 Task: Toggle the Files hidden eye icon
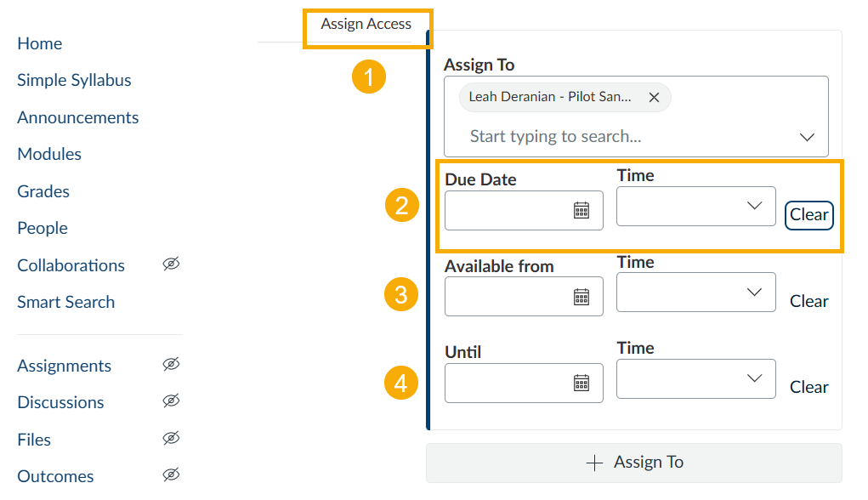click(171, 439)
